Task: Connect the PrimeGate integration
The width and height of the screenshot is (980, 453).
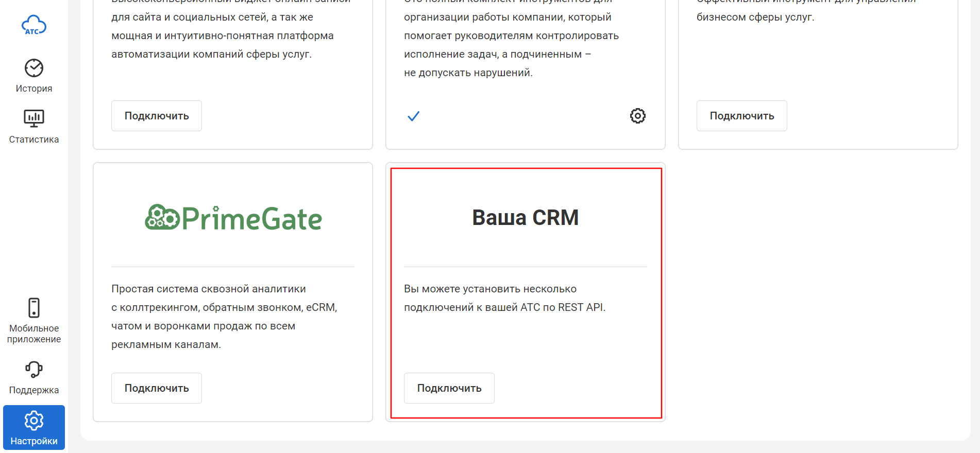Action: point(157,388)
